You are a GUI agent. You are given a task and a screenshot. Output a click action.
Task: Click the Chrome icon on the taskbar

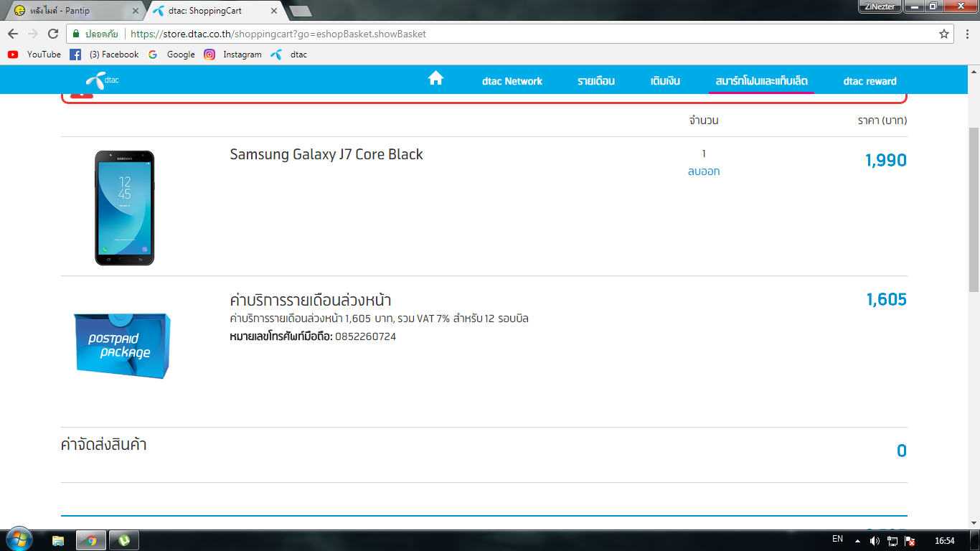pos(91,540)
